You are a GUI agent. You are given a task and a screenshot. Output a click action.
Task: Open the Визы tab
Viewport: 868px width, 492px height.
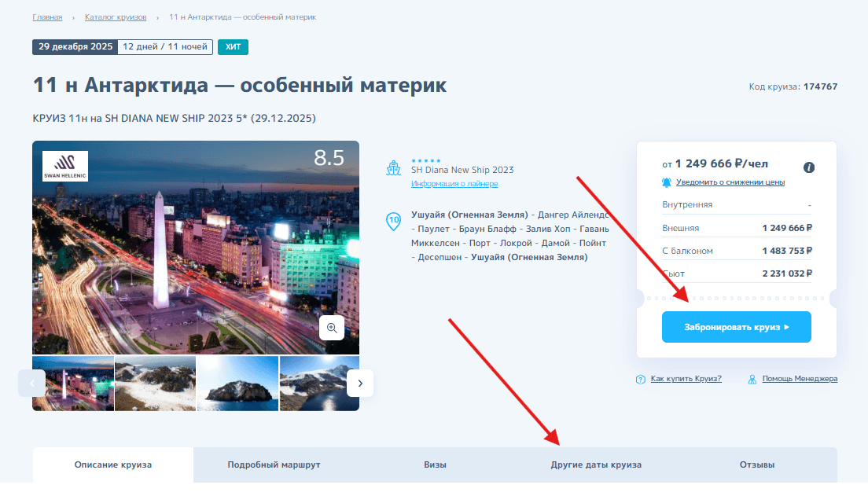coord(435,464)
